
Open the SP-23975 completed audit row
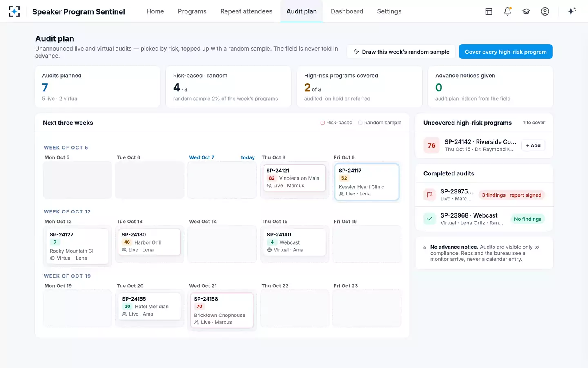click(x=484, y=195)
